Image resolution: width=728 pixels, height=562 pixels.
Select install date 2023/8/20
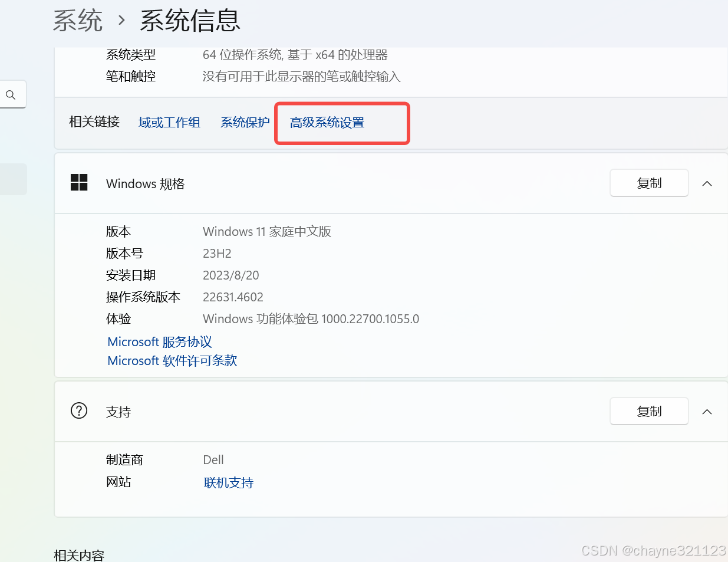pyautogui.click(x=231, y=275)
